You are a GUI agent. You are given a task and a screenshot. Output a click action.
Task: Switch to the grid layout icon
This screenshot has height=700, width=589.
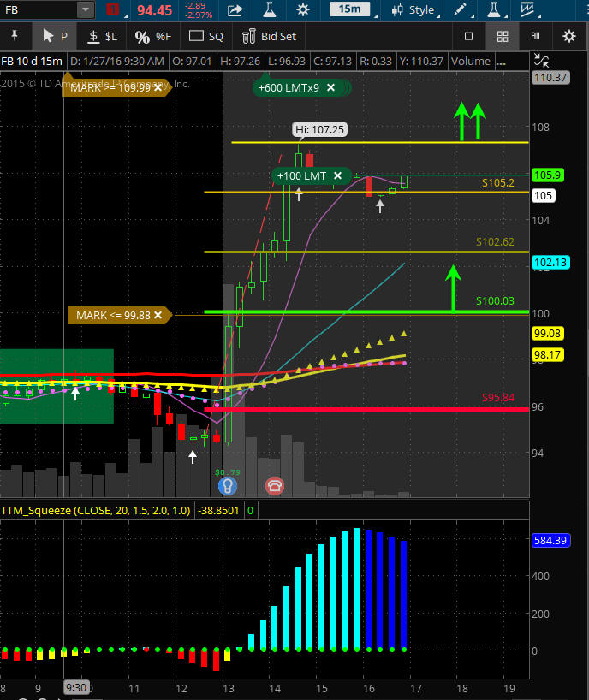coord(503,36)
